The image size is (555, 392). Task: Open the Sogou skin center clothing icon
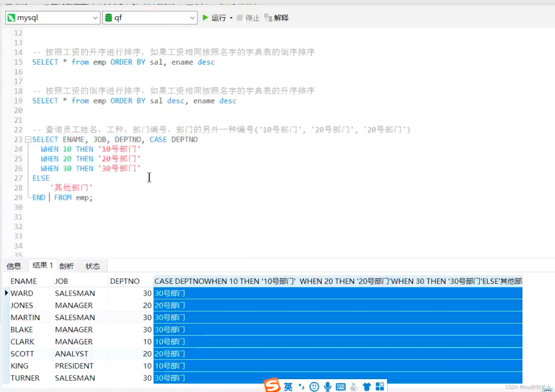pyautogui.click(x=367, y=386)
